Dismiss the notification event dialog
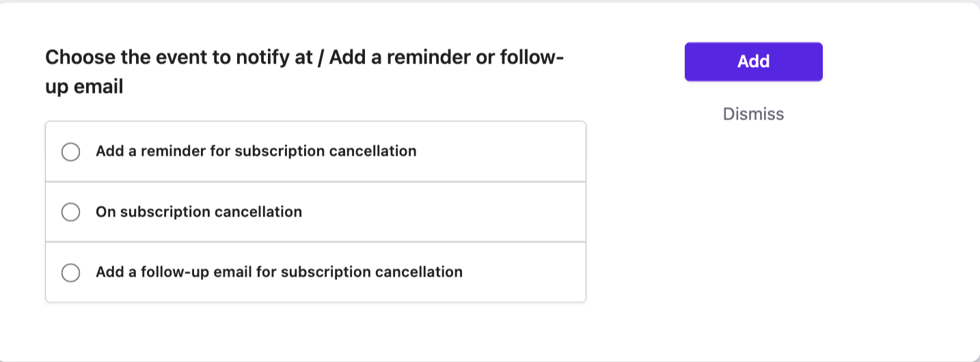Image resolution: width=980 pixels, height=362 pixels. [753, 114]
